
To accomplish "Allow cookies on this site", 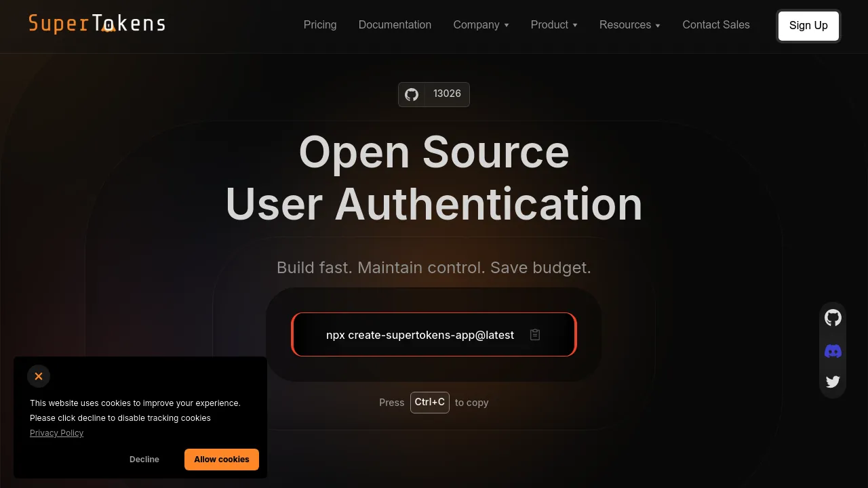I will click(222, 460).
